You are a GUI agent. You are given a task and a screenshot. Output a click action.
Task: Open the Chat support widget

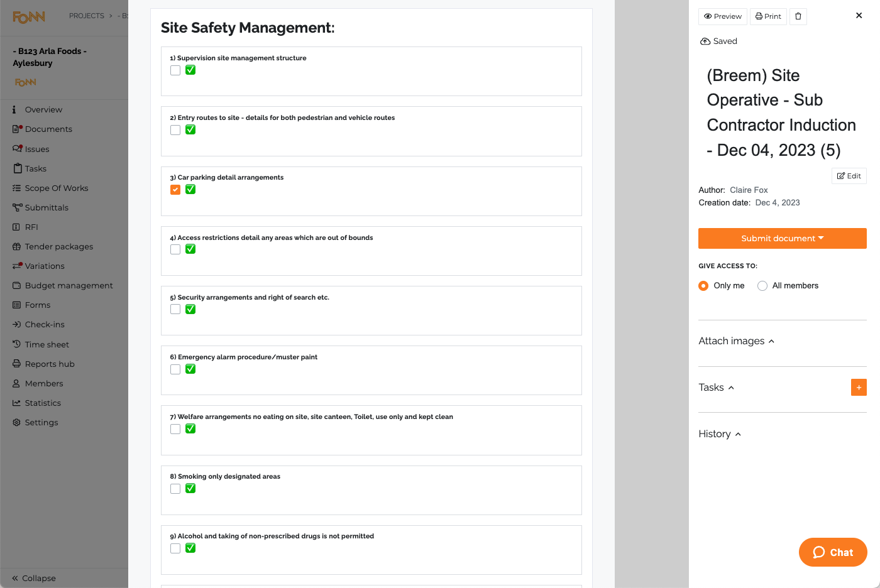[833, 552]
